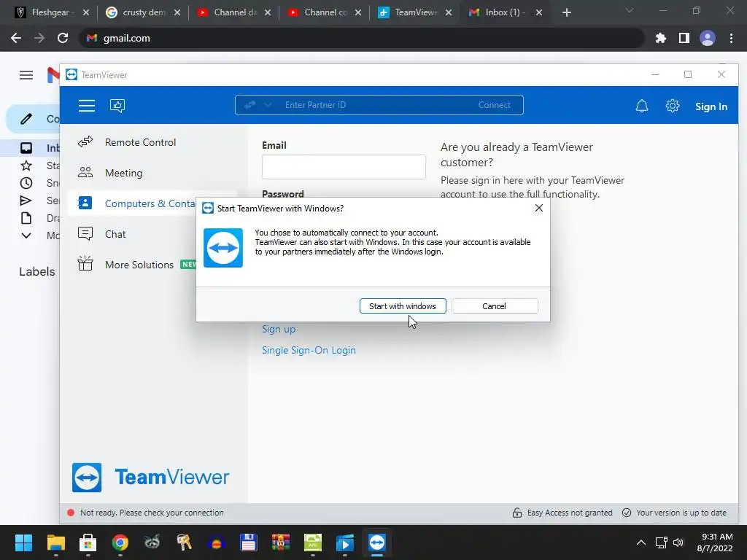Open Single Sign-On Login link
Viewport: 747px width, 560px height.
click(309, 350)
